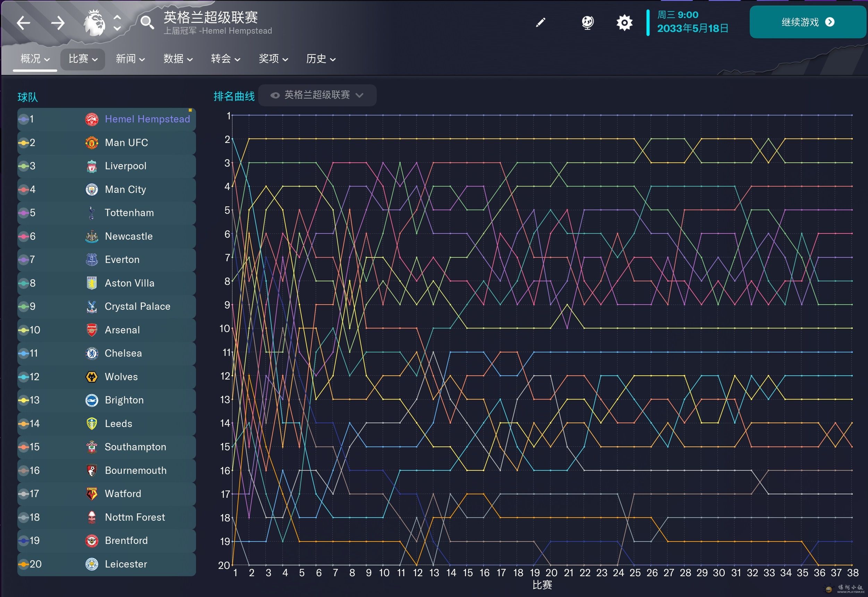The image size is (868, 597).
Task: Click Chelsea club badge
Action: (x=92, y=353)
